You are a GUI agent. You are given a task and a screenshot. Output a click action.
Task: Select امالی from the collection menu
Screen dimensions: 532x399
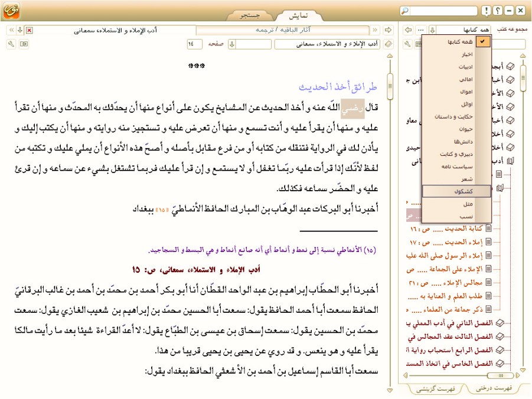(456, 80)
